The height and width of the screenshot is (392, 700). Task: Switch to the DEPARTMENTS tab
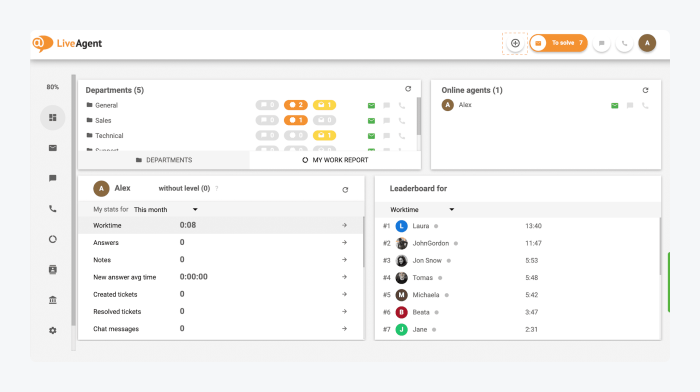[164, 160]
